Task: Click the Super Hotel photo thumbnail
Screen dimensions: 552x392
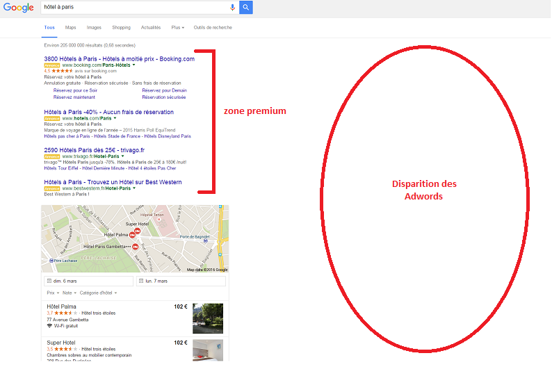Action: point(208,350)
